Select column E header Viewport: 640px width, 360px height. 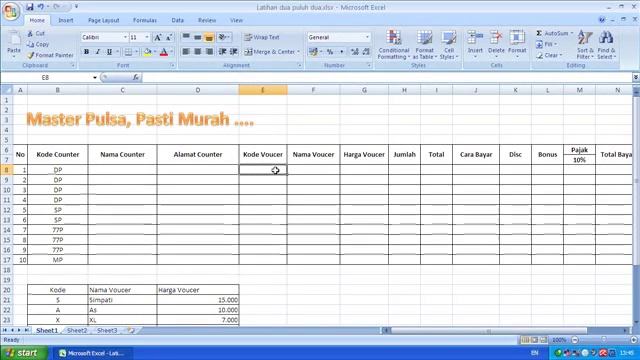coord(263,90)
